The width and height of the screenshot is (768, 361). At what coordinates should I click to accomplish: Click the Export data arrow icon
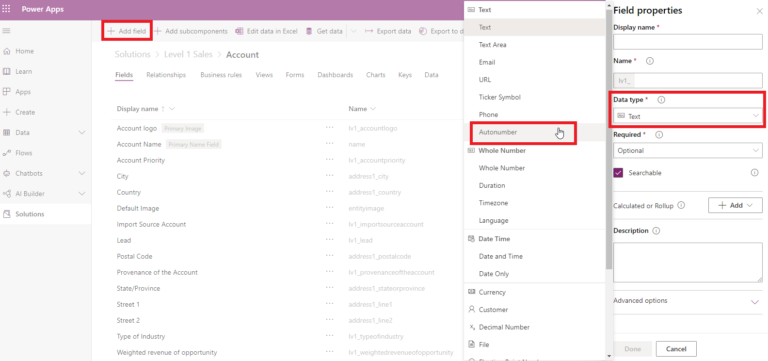pyautogui.click(x=369, y=31)
